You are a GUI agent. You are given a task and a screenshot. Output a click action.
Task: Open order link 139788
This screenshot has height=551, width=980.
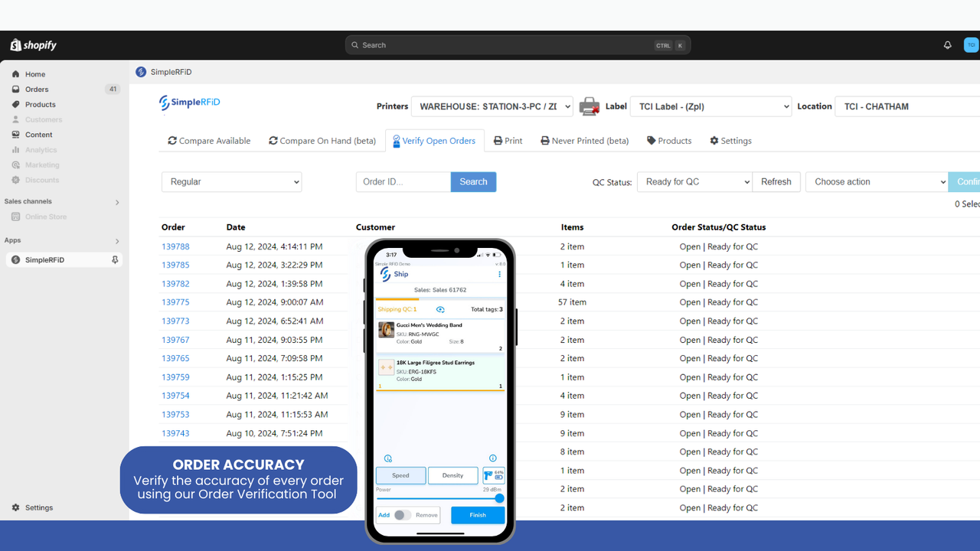175,246
